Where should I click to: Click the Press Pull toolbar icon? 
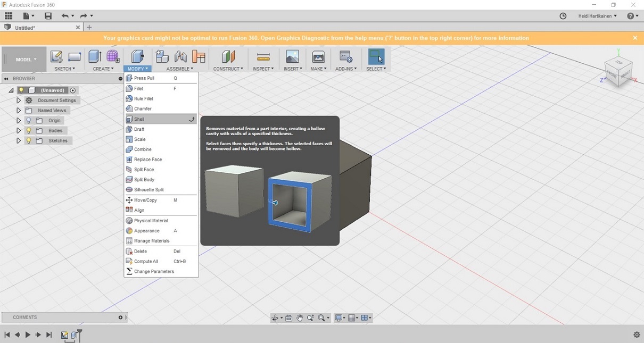[x=138, y=56]
